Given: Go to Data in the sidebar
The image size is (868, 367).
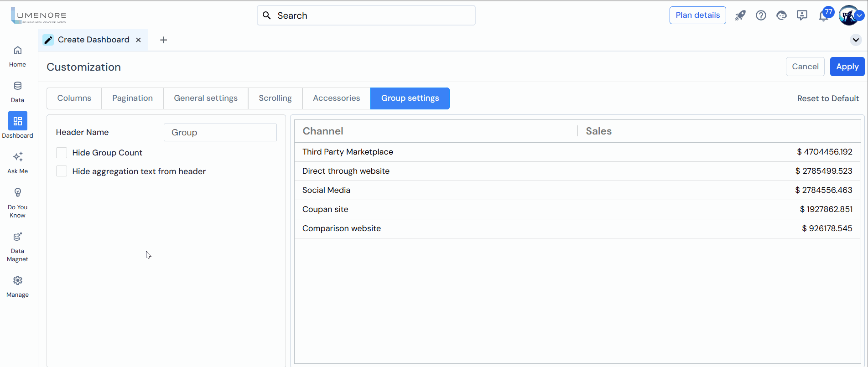Looking at the screenshot, I should click(x=17, y=92).
